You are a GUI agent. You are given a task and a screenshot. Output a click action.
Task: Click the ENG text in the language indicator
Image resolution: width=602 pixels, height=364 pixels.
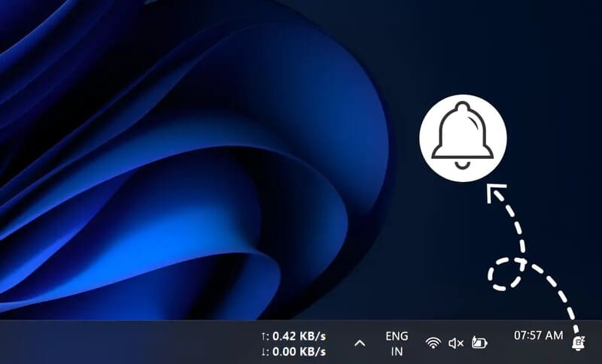coord(397,336)
